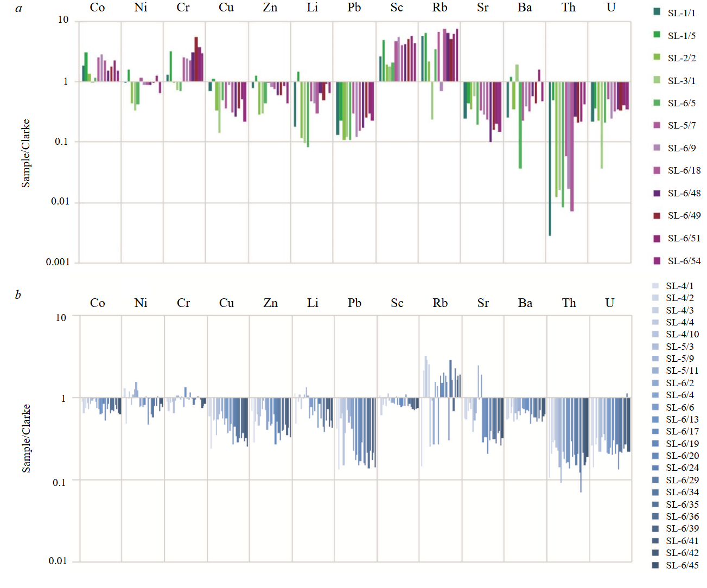The height and width of the screenshot is (588, 707).
Task: Select the SL-3/1 legend label
Action: 681,81
